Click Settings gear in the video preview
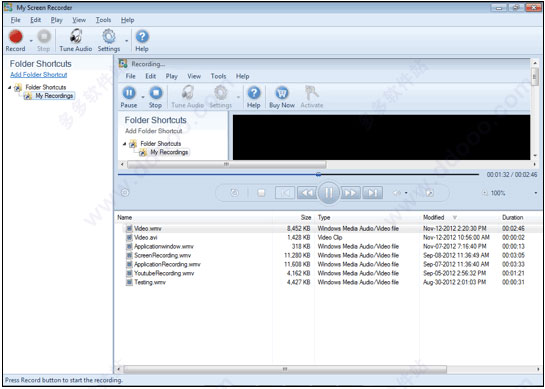Image resolution: width=545 pixels, height=389 pixels. point(220,93)
